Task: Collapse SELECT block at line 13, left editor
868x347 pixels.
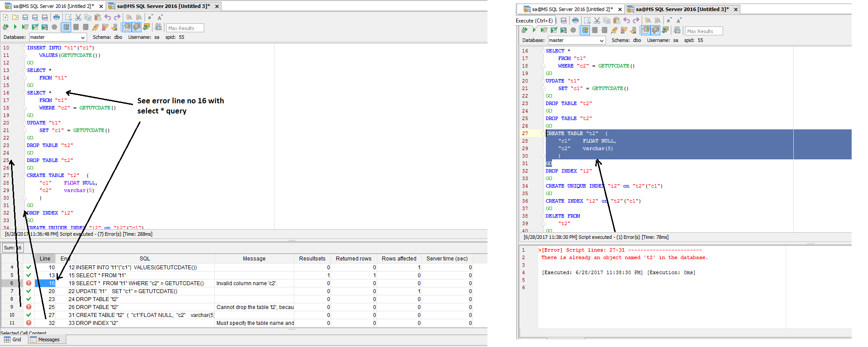Action: (24, 70)
